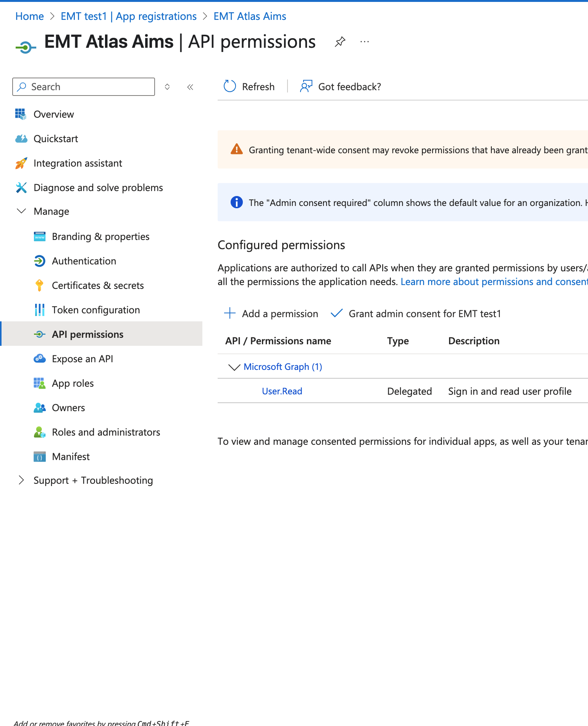Pin the EMT Atlas Aims page
This screenshot has height=726, width=588.
pos(340,42)
